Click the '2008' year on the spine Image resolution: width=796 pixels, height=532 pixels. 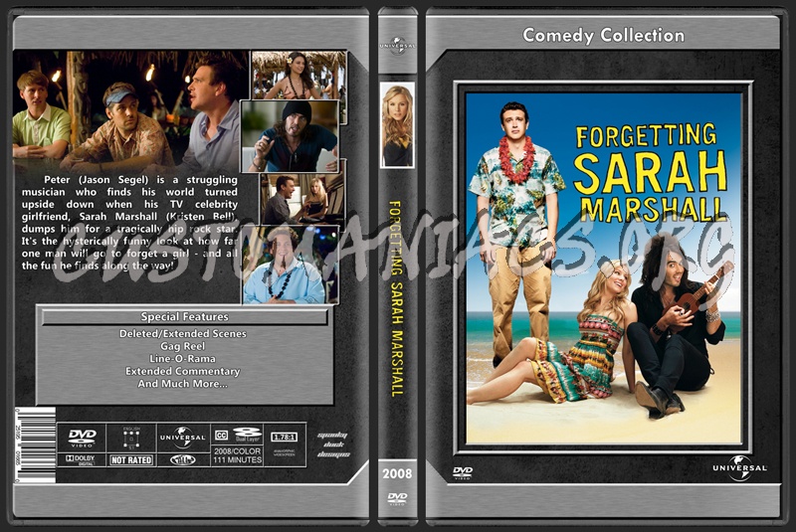pos(397,473)
